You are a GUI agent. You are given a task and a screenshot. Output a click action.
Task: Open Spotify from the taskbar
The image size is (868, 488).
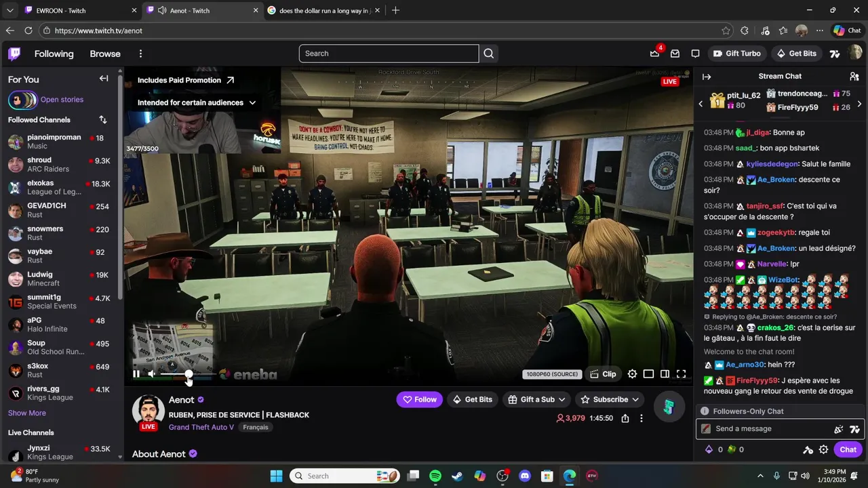[435, 476]
